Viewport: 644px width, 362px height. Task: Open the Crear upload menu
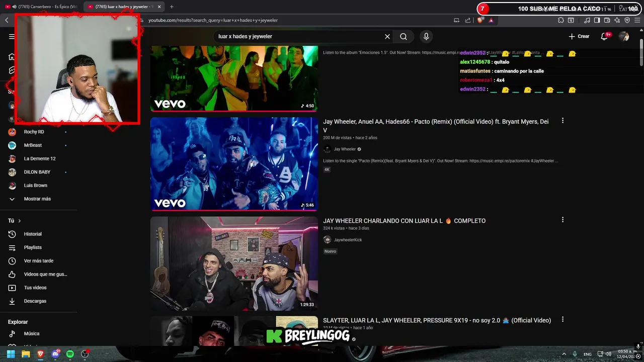[x=579, y=36]
